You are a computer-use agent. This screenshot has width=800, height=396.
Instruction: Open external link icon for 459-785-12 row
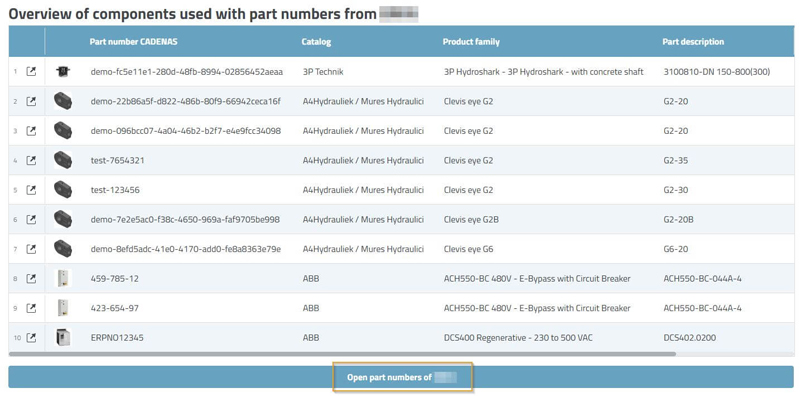click(x=31, y=279)
